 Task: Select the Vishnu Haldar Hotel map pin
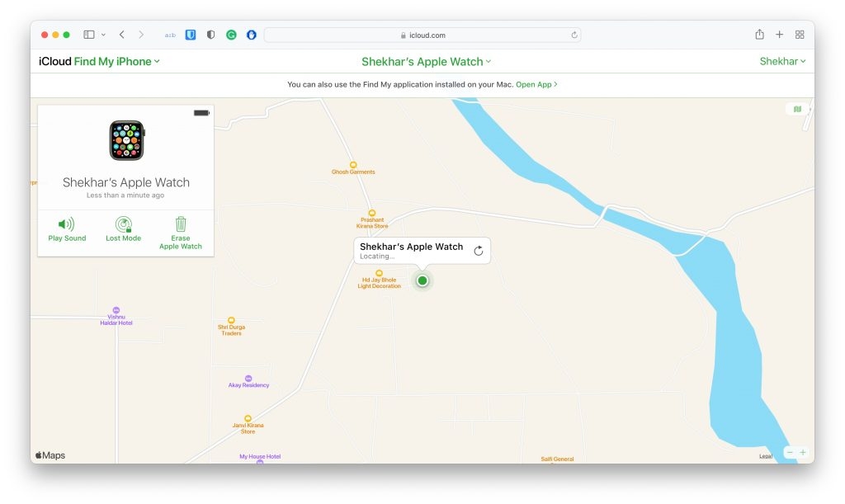[116, 310]
